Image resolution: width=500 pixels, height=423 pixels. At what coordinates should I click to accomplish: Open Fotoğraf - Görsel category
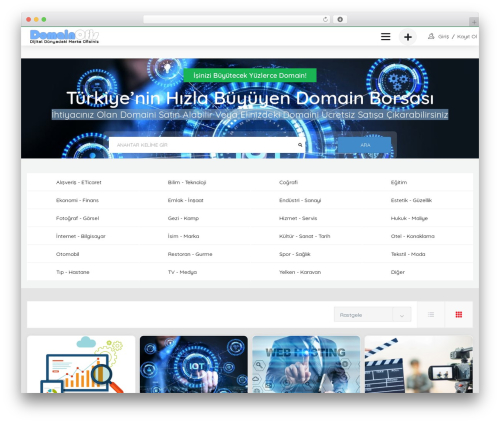pos(77,218)
